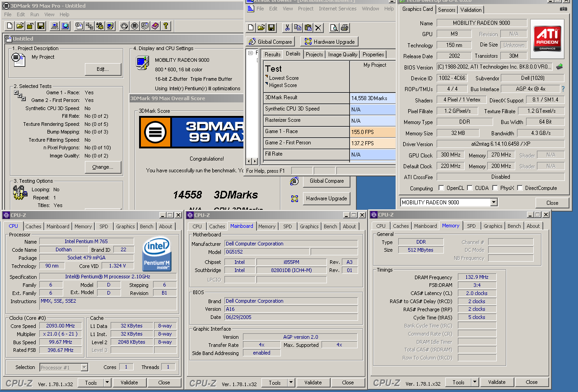Open Properties tab in Result Browser
This screenshot has height=392, width=578.
pos(373,54)
